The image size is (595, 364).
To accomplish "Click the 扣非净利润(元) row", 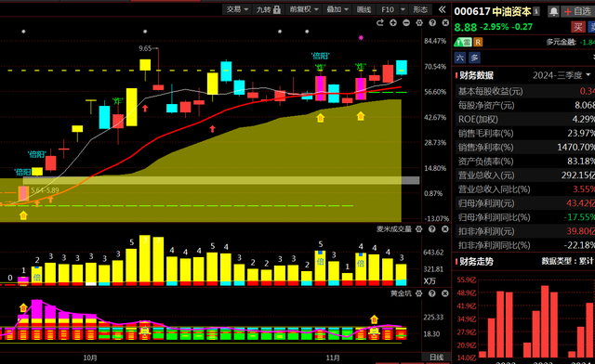I will tap(524, 231).
